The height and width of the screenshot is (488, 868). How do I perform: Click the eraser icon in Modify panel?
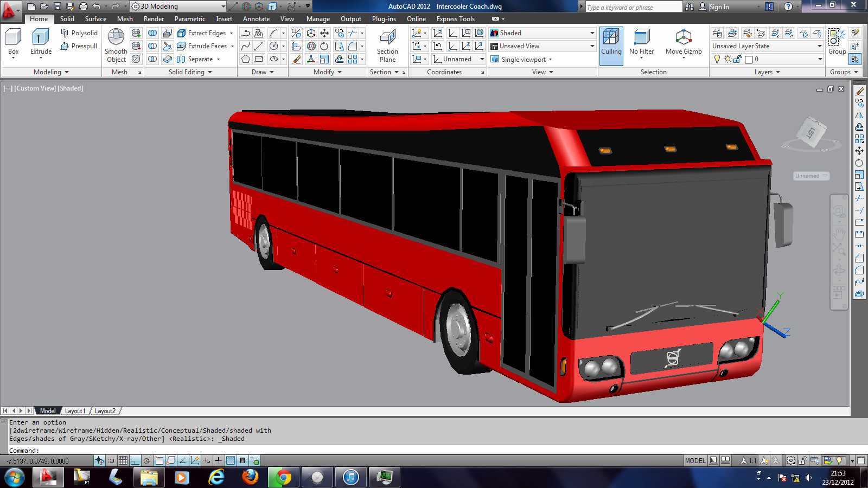click(x=296, y=59)
